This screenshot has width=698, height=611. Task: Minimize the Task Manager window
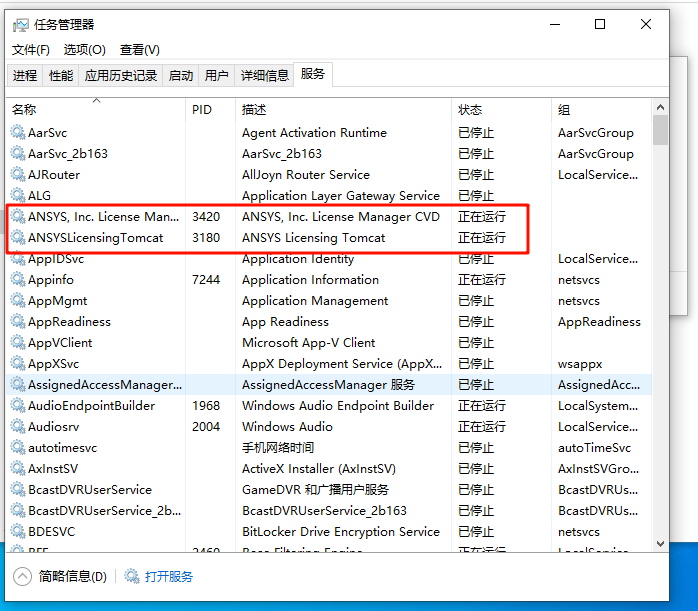pos(555,24)
